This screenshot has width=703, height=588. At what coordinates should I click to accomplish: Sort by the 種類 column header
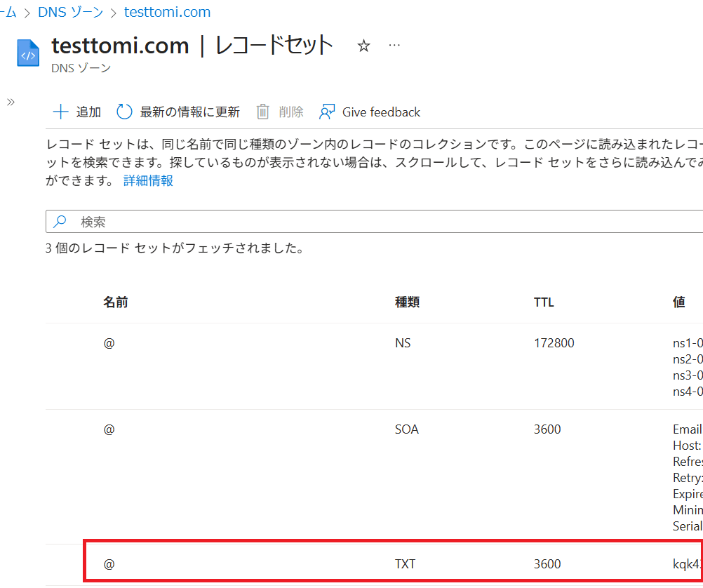(407, 302)
